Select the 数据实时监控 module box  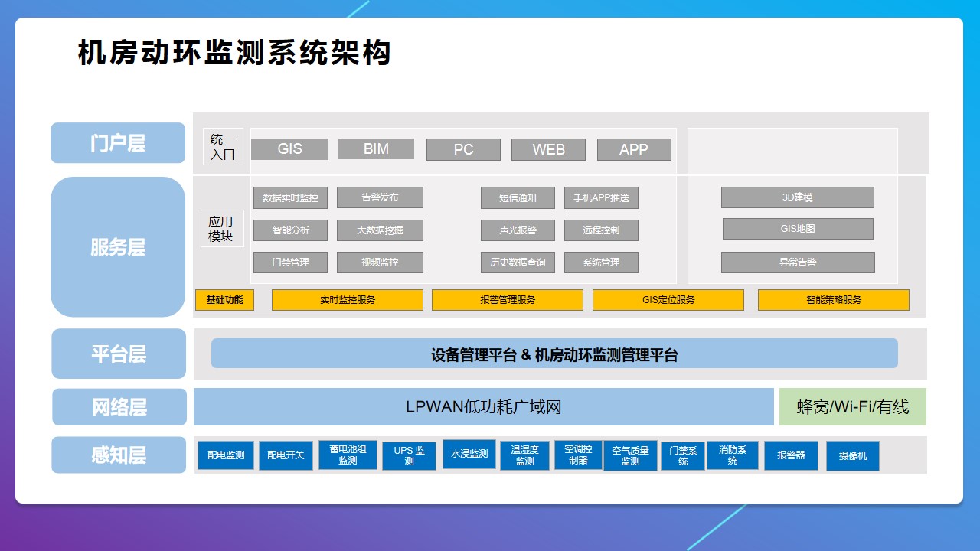(x=290, y=198)
